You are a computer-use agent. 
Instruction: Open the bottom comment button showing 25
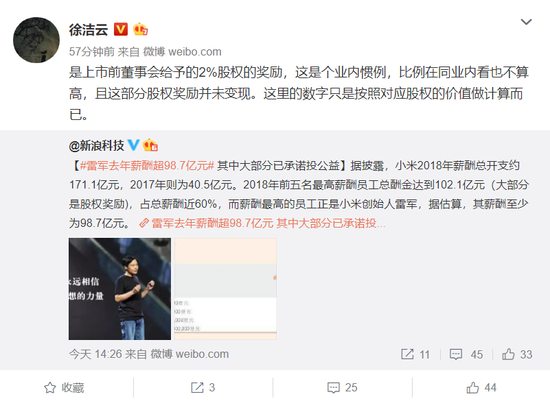(x=342, y=388)
